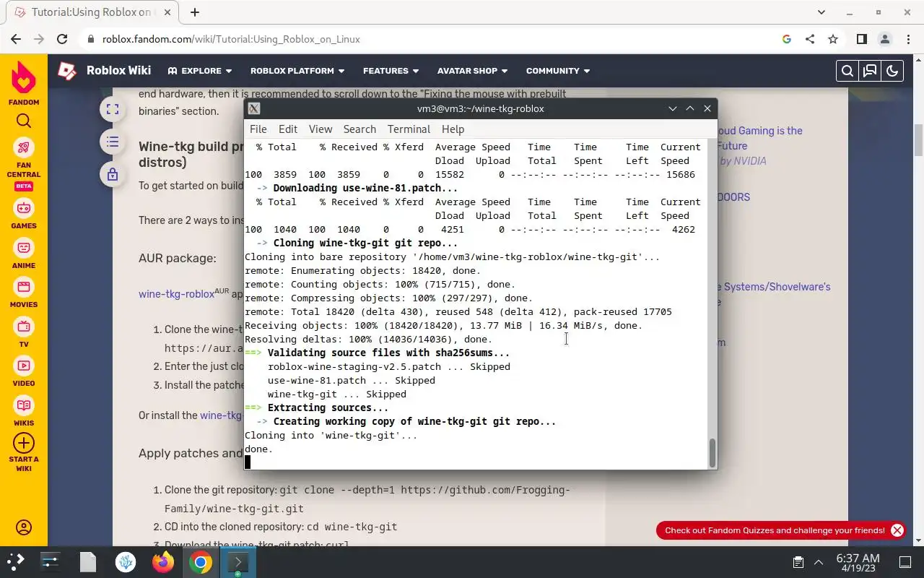Expand the Roblox Platform menu
924x578 pixels.
click(x=297, y=71)
